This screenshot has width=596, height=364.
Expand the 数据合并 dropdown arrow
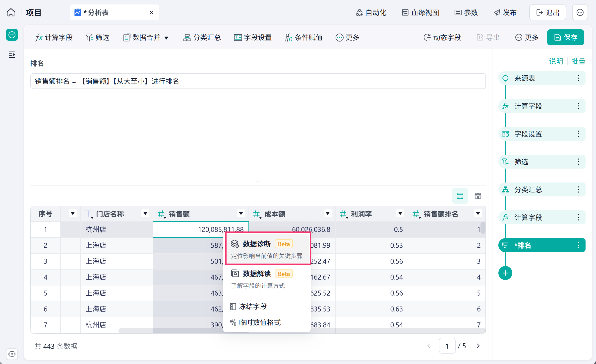[x=167, y=38]
